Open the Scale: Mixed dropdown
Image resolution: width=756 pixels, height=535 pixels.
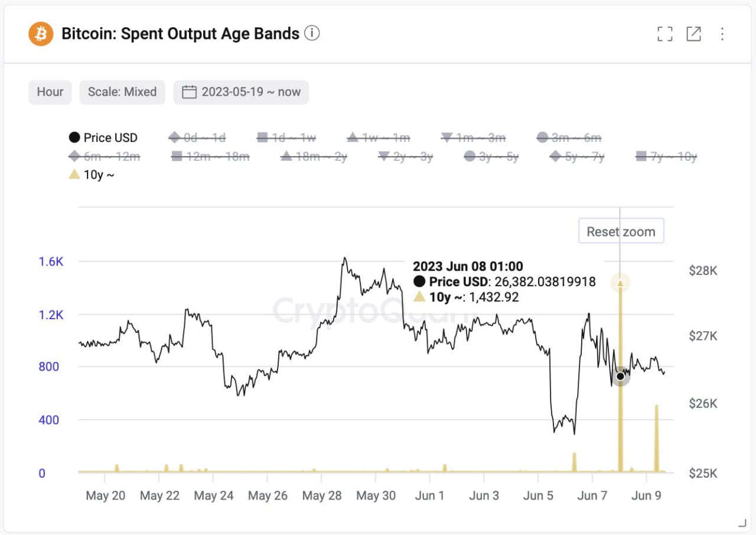[x=122, y=92]
